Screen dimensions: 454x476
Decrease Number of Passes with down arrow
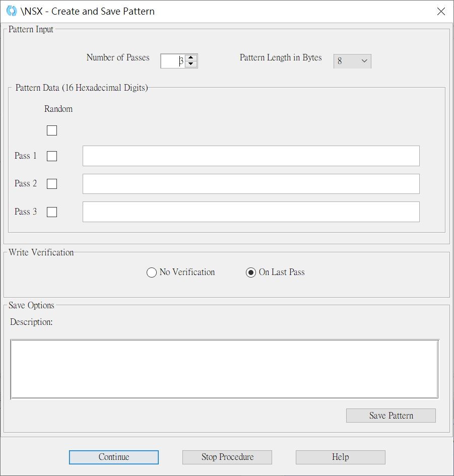[190, 64]
